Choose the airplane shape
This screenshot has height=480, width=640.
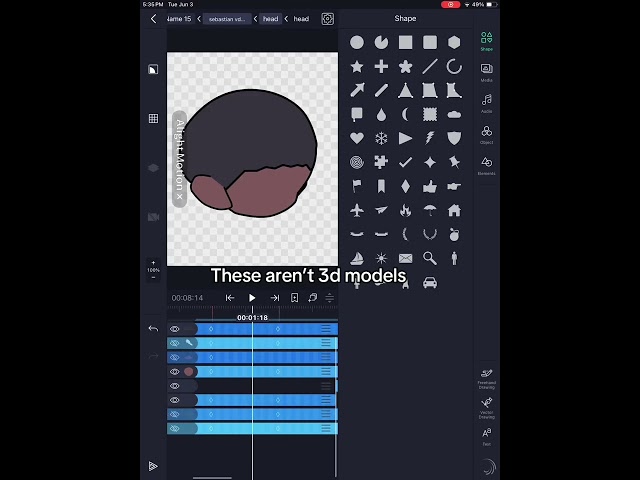click(357, 210)
